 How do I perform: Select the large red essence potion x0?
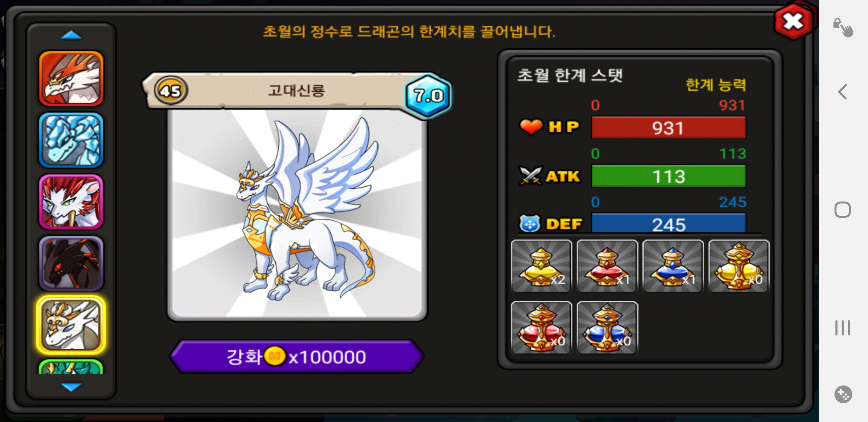coord(542,328)
